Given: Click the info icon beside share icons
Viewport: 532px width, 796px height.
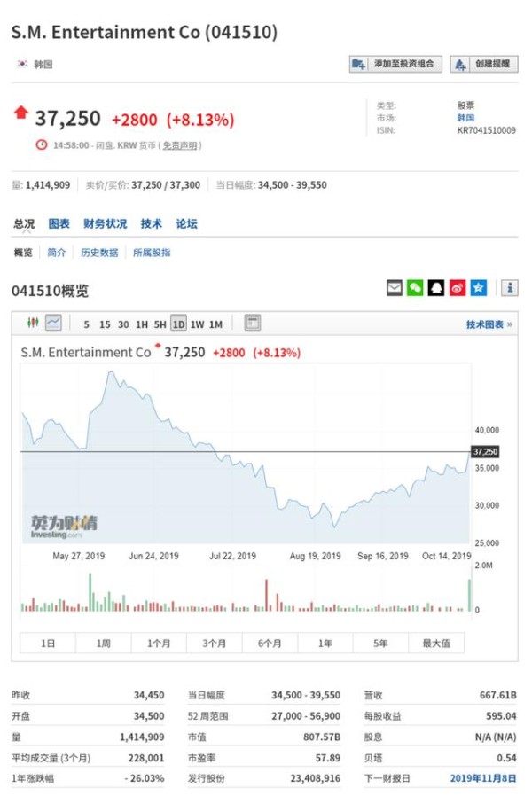Looking at the screenshot, I should 510,288.
